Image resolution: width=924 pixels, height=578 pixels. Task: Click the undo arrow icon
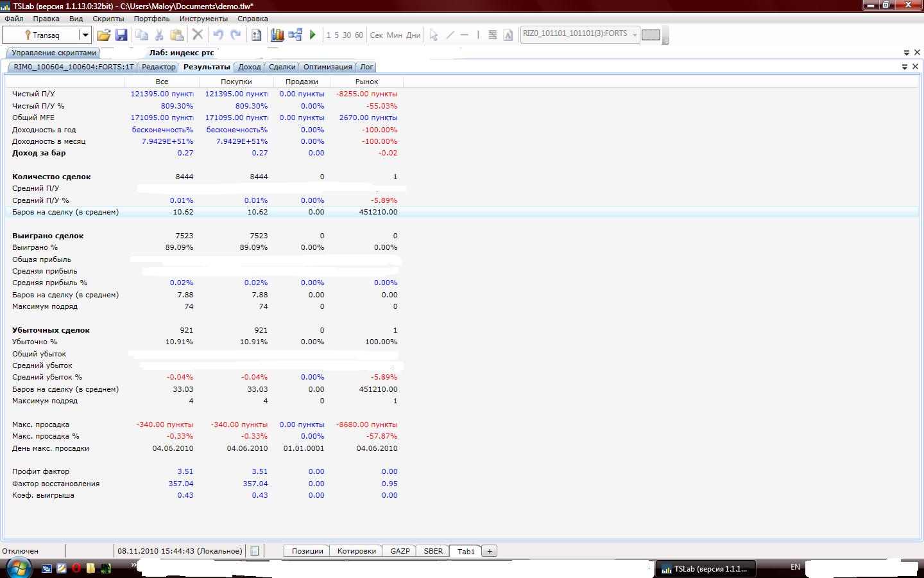click(218, 35)
